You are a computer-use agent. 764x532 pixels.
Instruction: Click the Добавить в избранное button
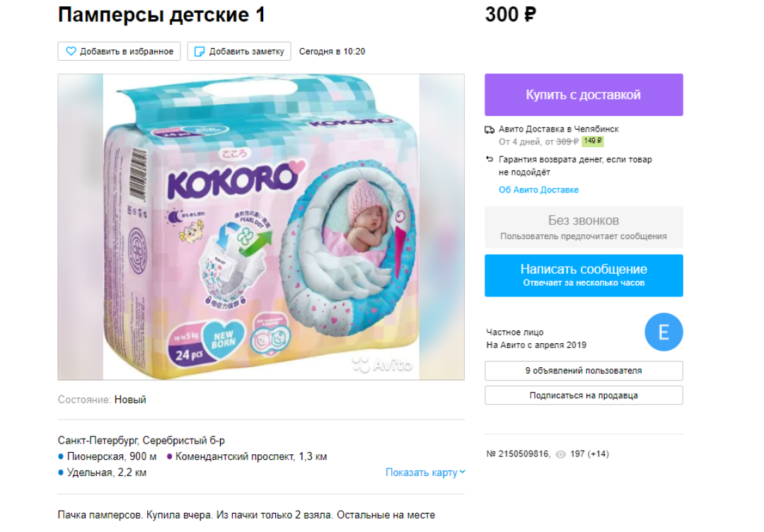(x=120, y=52)
